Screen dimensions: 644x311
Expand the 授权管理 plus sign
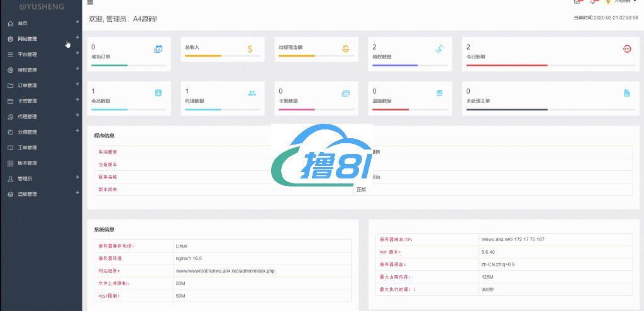[77, 68]
